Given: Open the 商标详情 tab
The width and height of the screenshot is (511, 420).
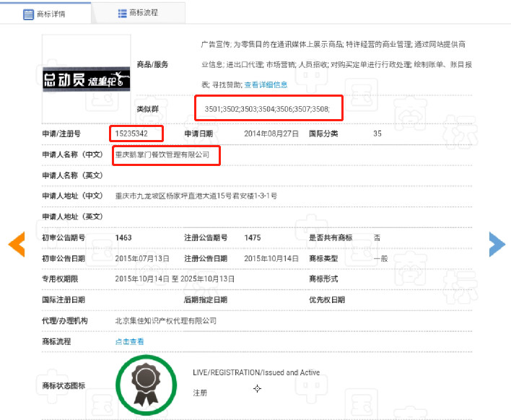Looking at the screenshot, I should point(45,14).
